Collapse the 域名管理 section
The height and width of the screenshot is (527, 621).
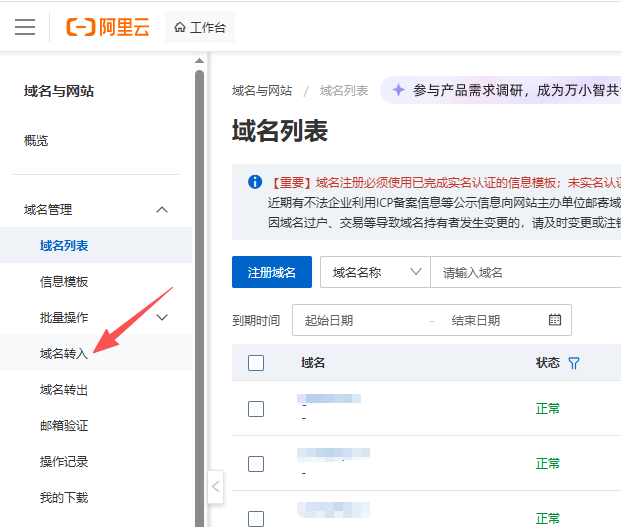click(x=162, y=210)
